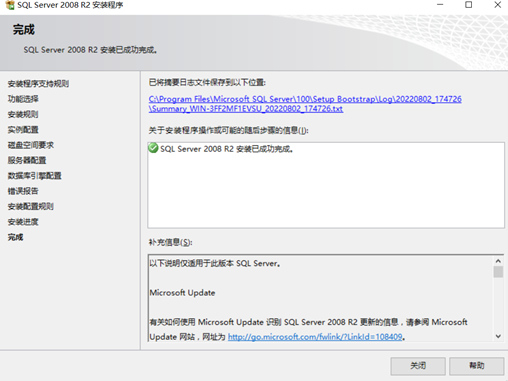Open the Microsoft Update fwlink URL

pyautogui.click(x=315, y=337)
